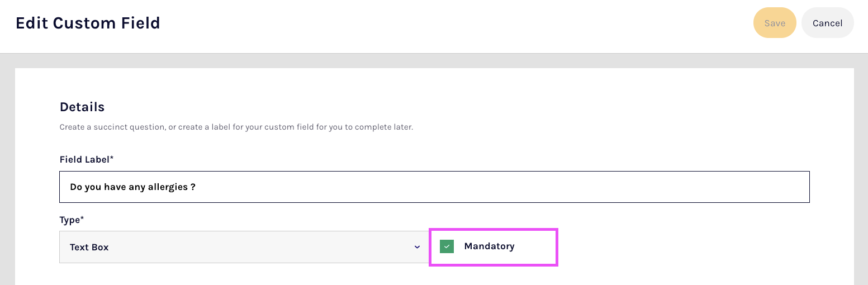Click the 'Edit Custom Field' page title
This screenshot has width=868, height=285.
click(88, 23)
